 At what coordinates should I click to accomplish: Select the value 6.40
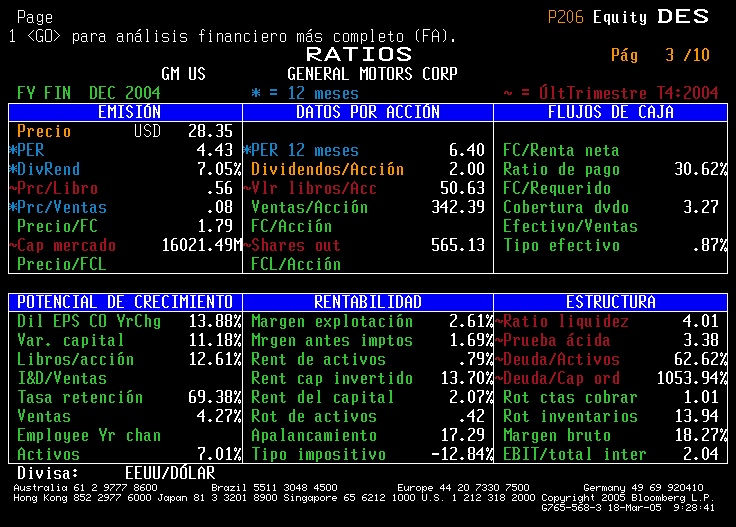(x=467, y=150)
